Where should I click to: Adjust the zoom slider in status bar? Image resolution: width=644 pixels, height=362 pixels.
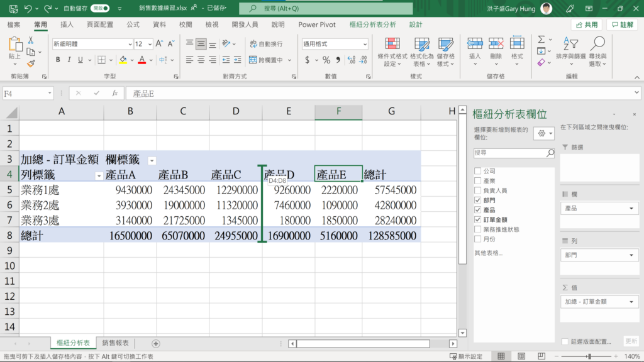(x=589, y=356)
